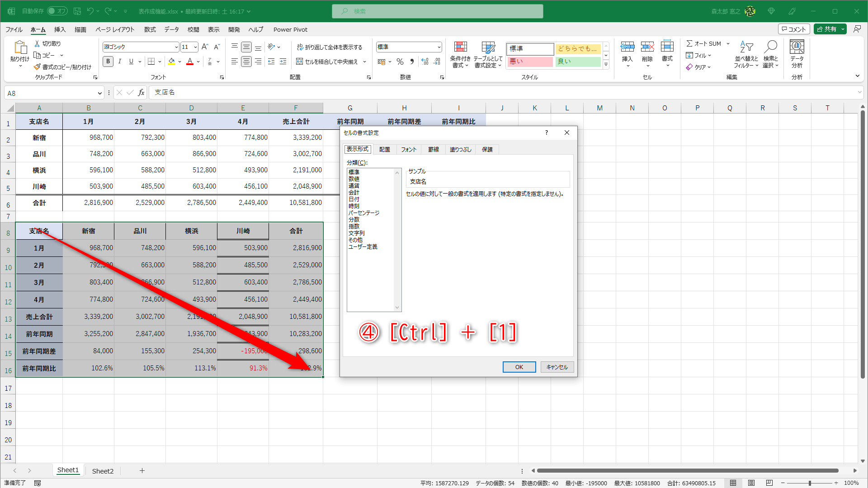The image size is (868, 488).
Task: Open Conditional Formatting (条件付き書式)
Action: pyautogui.click(x=460, y=55)
